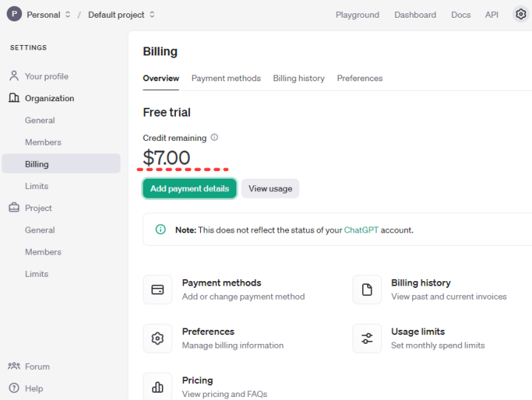The width and height of the screenshot is (532, 400).
Task: Switch to the Payment methods tab
Action: coord(226,78)
